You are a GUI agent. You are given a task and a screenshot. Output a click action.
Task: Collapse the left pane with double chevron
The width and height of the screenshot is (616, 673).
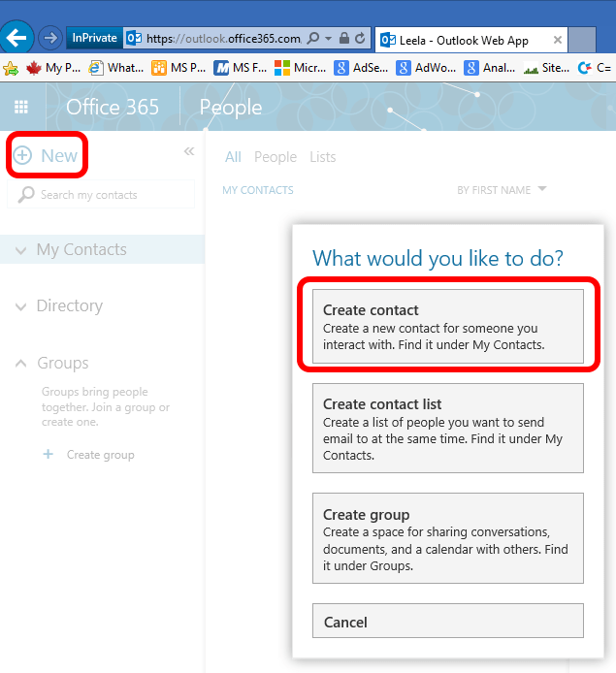(x=189, y=151)
